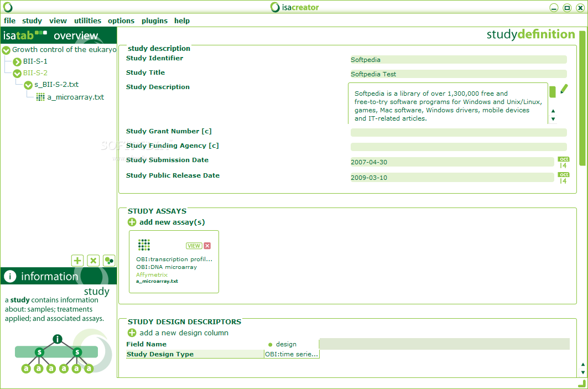Screen dimensions: 588x389
Task: Collapse the BII-S-2 study node
Action: click(x=17, y=73)
